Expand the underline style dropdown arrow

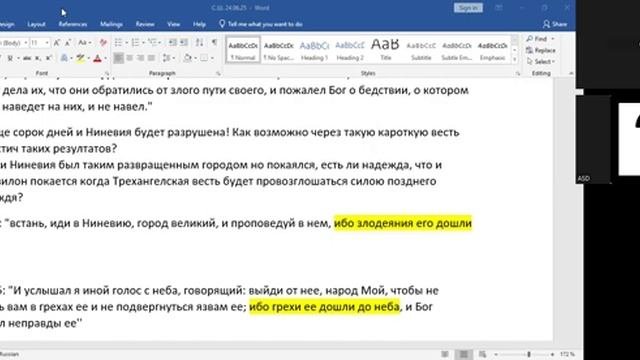[18, 58]
